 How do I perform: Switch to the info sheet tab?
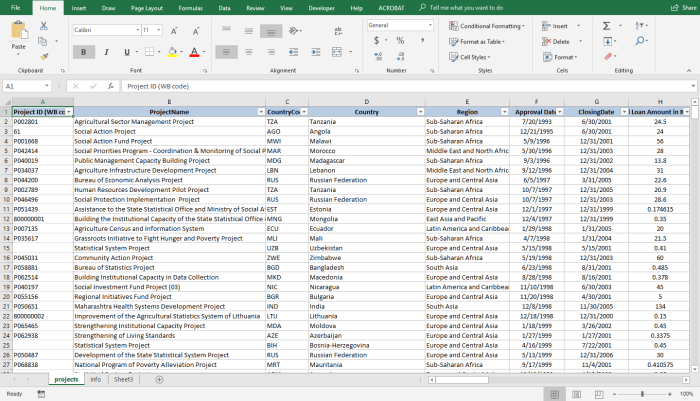click(96, 379)
